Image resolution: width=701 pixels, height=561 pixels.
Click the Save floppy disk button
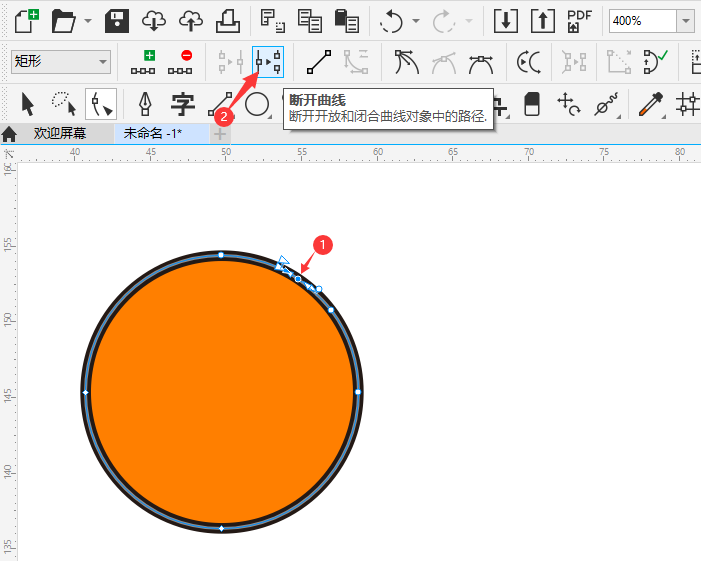point(117,20)
